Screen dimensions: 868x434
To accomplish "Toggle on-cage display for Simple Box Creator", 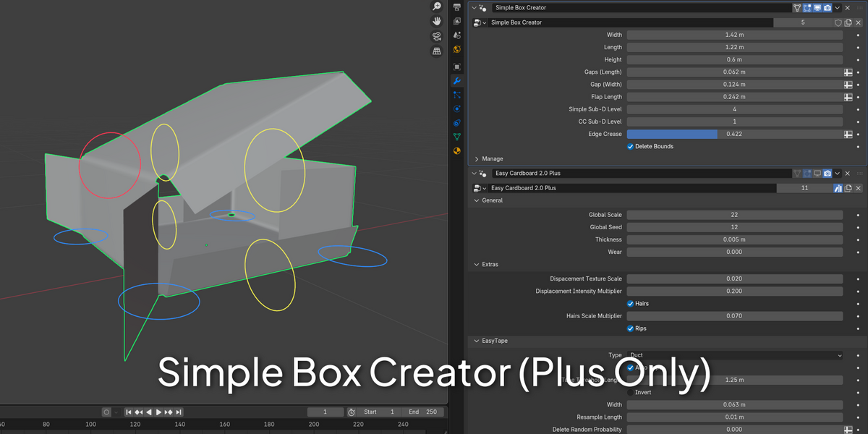I will [x=797, y=8].
